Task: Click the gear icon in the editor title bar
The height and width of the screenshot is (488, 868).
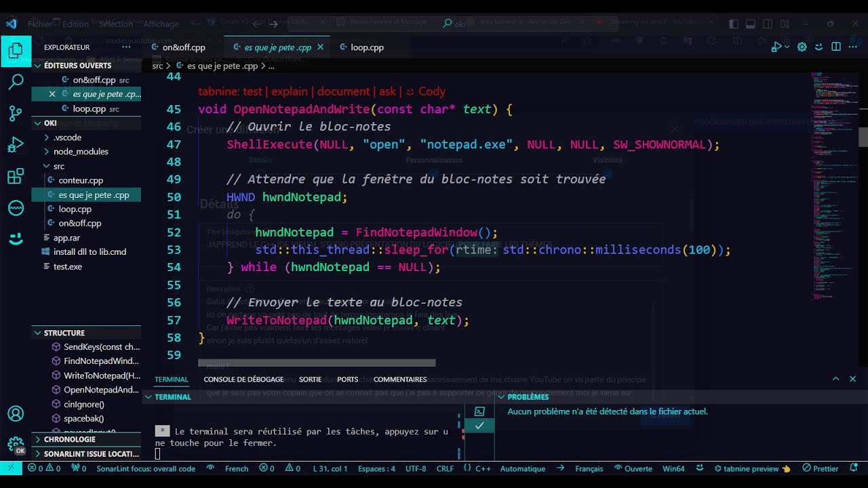Action: [x=802, y=47]
